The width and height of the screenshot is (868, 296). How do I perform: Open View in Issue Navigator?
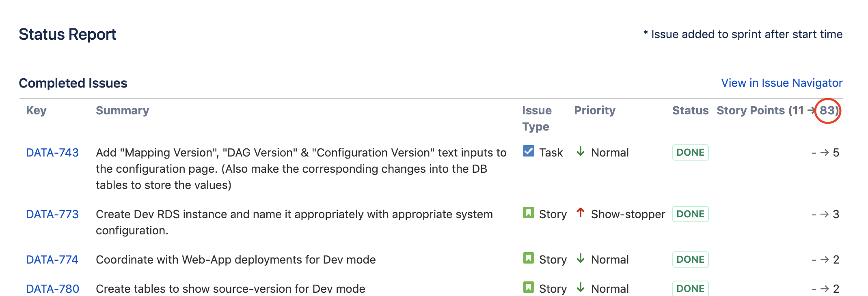(782, 83)
